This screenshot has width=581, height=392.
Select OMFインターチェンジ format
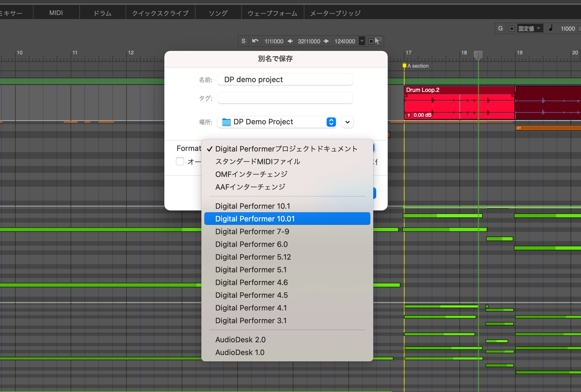pyautogui.click(x=287, y=174)
